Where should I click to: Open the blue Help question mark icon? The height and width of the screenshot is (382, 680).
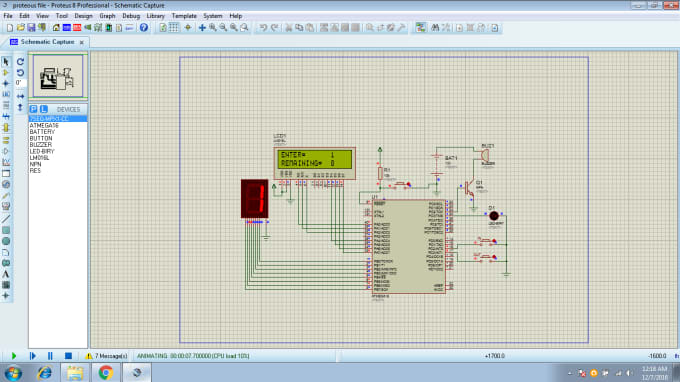[144, 28]
